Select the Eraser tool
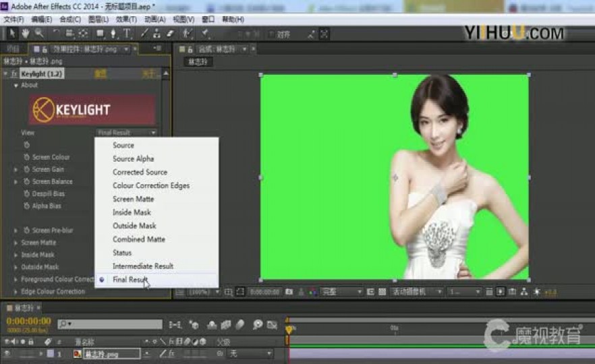Viewport: 595px width, 364px height. point(169,34)
